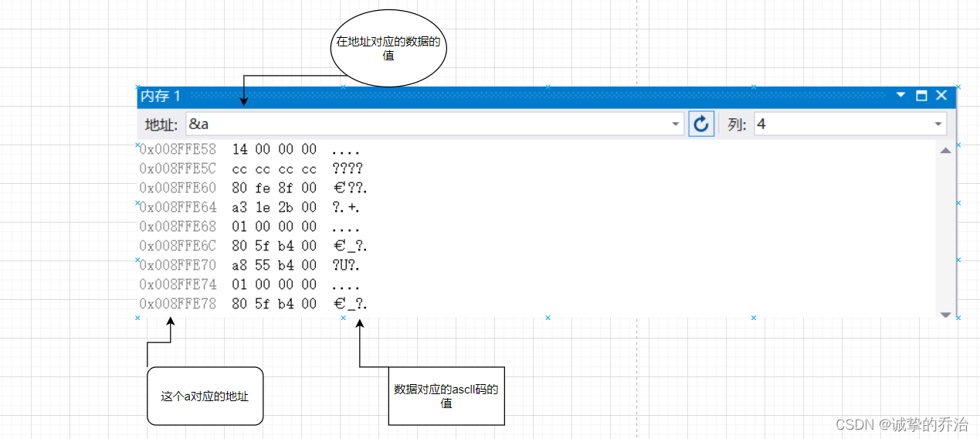The image size is (980, 439).
Task: Maximize the Memory 1 panel
Action: point(921,96)
